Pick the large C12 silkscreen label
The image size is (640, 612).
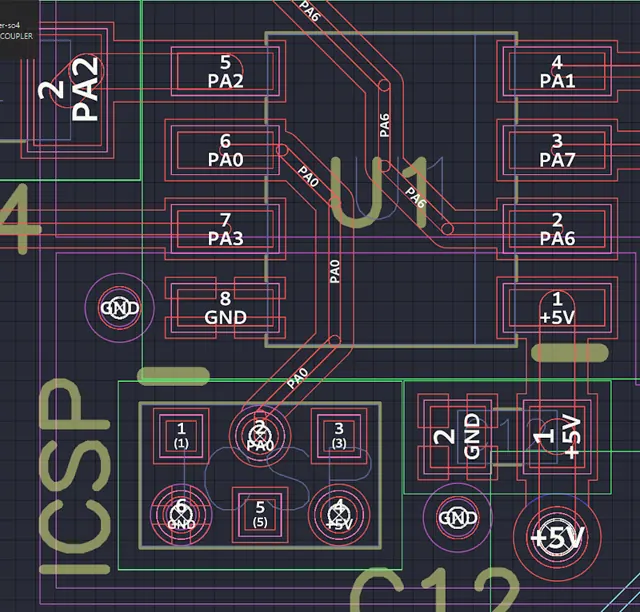(x=435, y=590)
